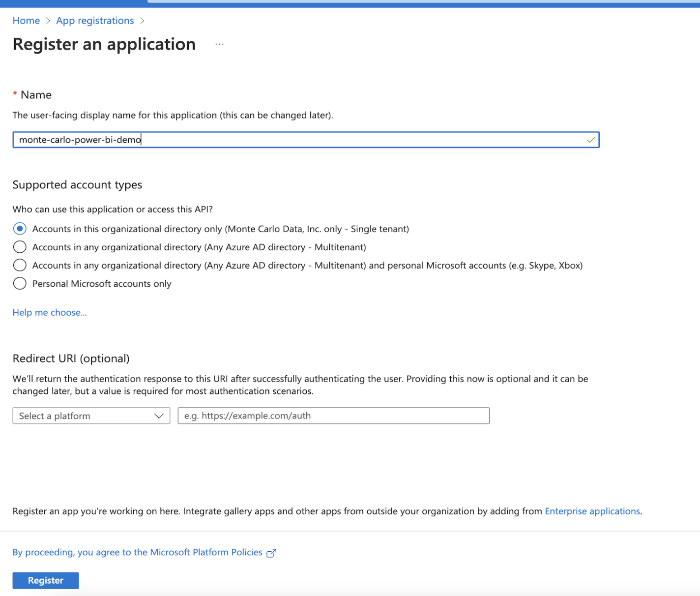Navigate to App registrations breadcrumb
Viewport: 700px width, 596px height.
point(95,21)
